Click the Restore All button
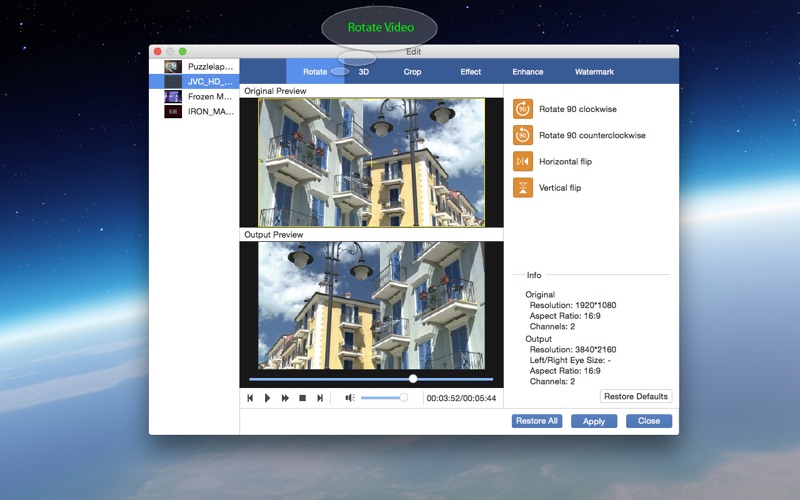Screen dimensions: 800x500 pyautogui.click(x=537, y=421)
